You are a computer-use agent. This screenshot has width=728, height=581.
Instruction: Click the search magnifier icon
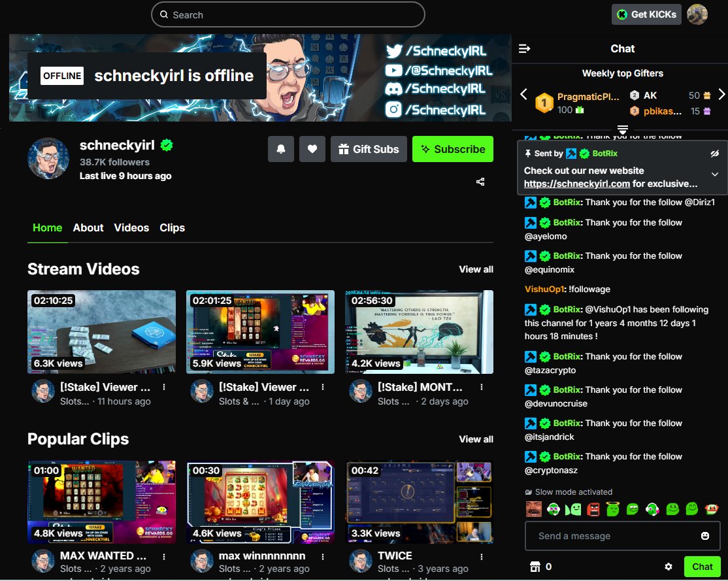coord(164,14)
